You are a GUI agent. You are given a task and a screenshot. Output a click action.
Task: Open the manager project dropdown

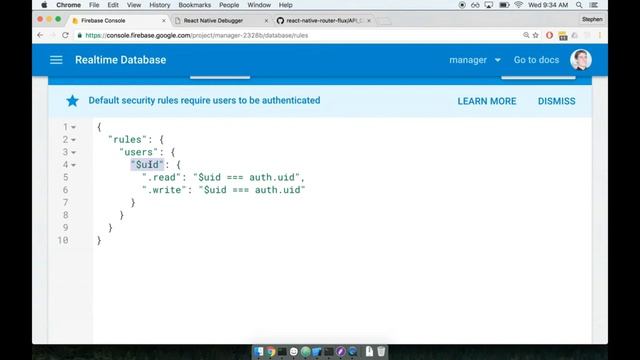(475, 60)
